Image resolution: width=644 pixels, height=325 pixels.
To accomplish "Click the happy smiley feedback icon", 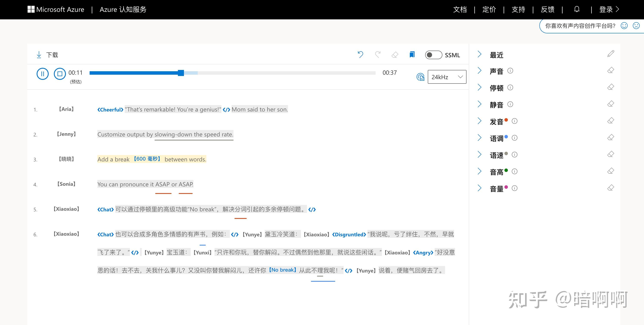I will click(x=624, y=26).
